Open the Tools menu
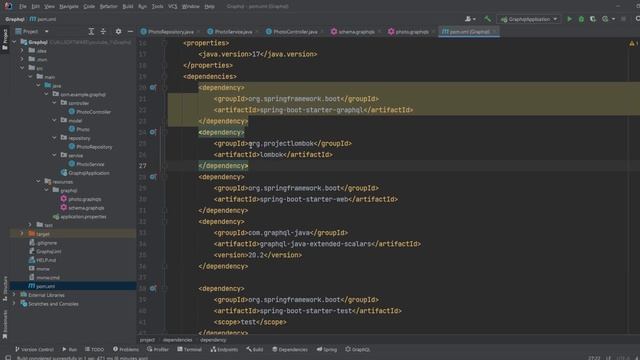Viewport: 640px width, 360px height. coord(158,7)
